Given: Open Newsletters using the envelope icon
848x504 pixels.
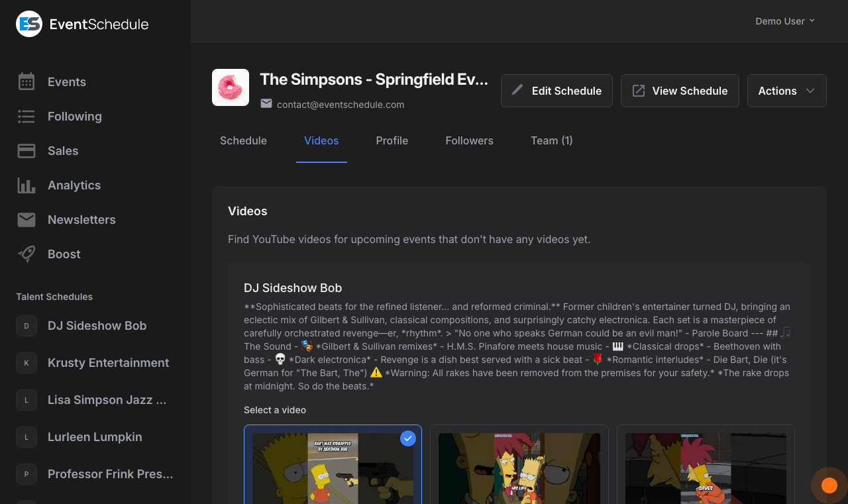Looking at the screenshot, I should pyautogui.click(x=26, y=219).
